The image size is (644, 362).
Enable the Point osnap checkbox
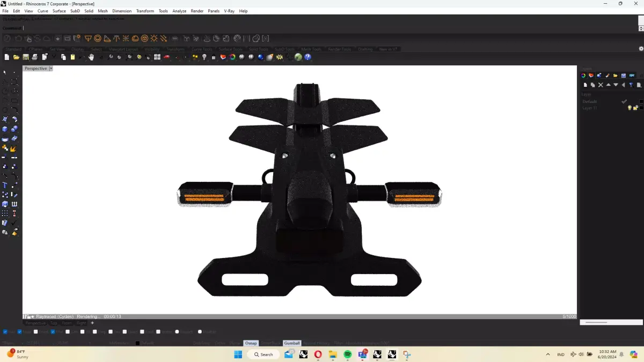tap(35, 331)
